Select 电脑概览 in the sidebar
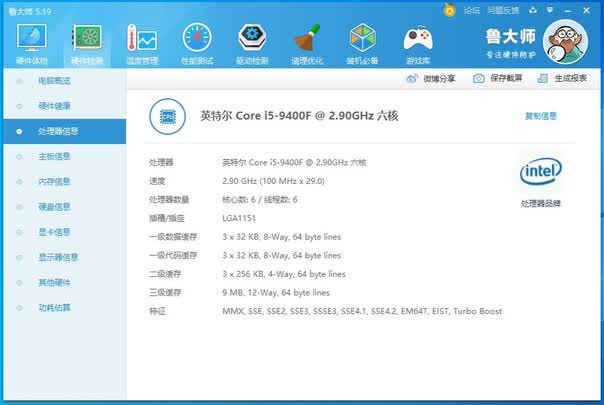The width and height of the screenshot is (604, 405). click(x=54, y=80)
